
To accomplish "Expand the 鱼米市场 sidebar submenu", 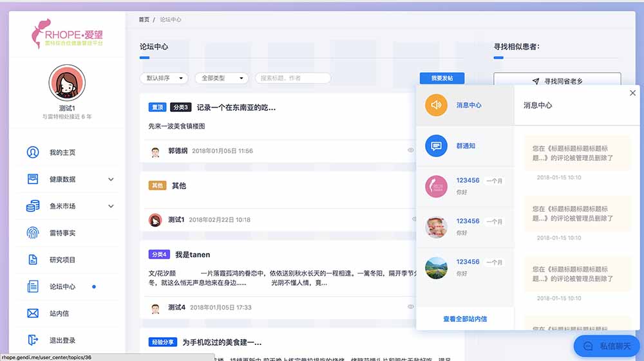I will pos(111,207).
